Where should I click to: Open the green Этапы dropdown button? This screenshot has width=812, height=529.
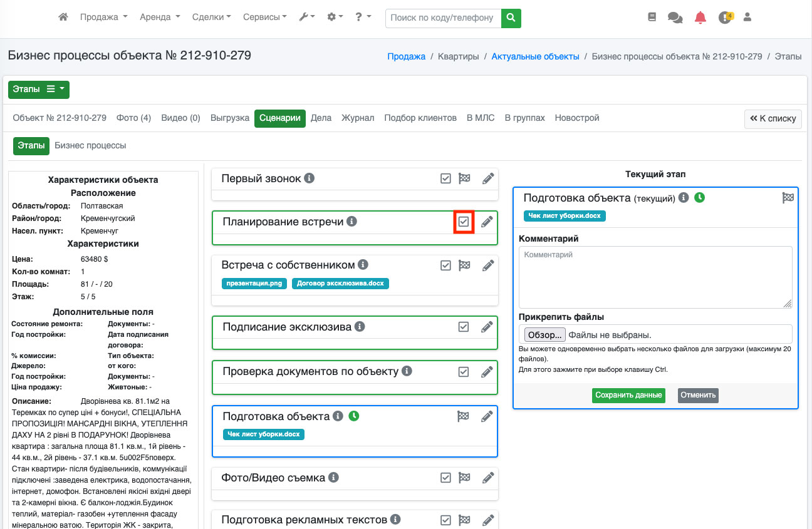click(39, 90)
